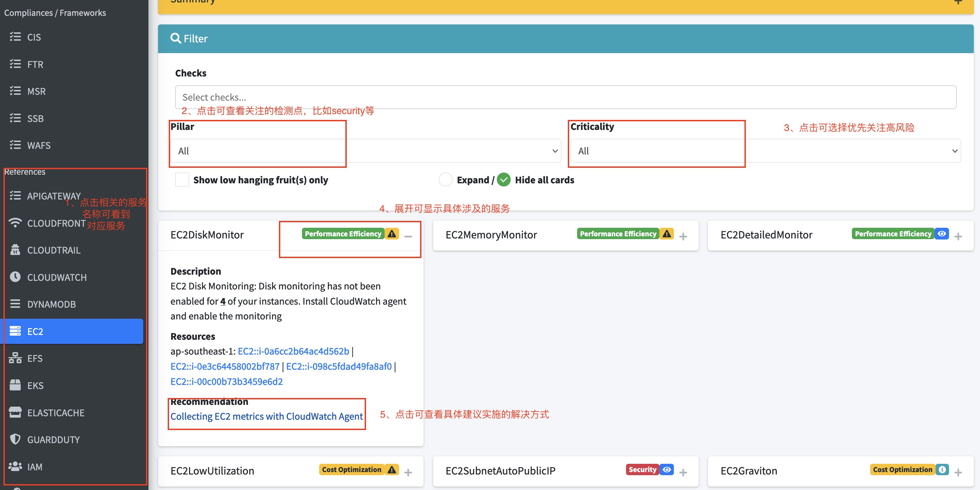
Task: Click the ELASTICACHE service icon
Action: click(x=15, y=412)
